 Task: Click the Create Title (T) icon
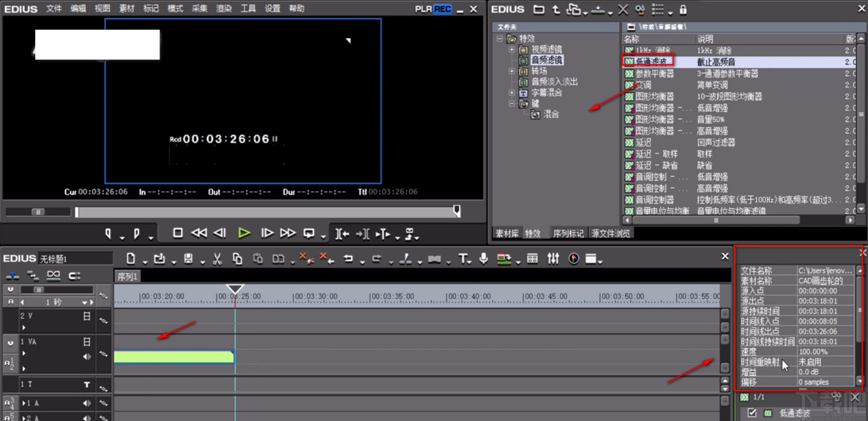tap(463, 259)
